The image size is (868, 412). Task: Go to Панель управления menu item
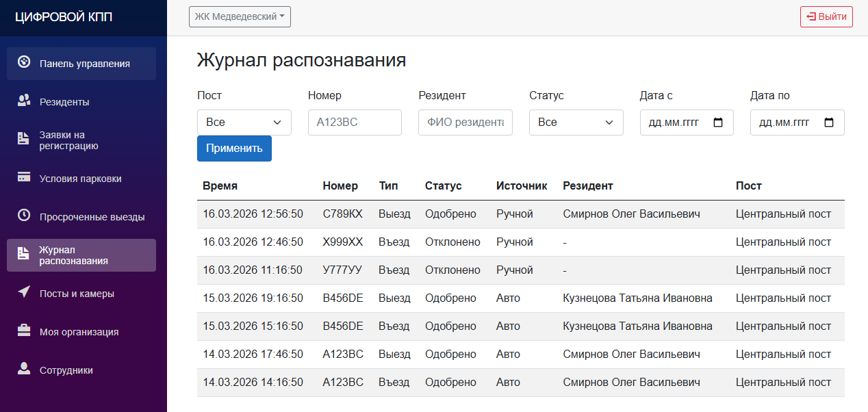pos(81,64)
